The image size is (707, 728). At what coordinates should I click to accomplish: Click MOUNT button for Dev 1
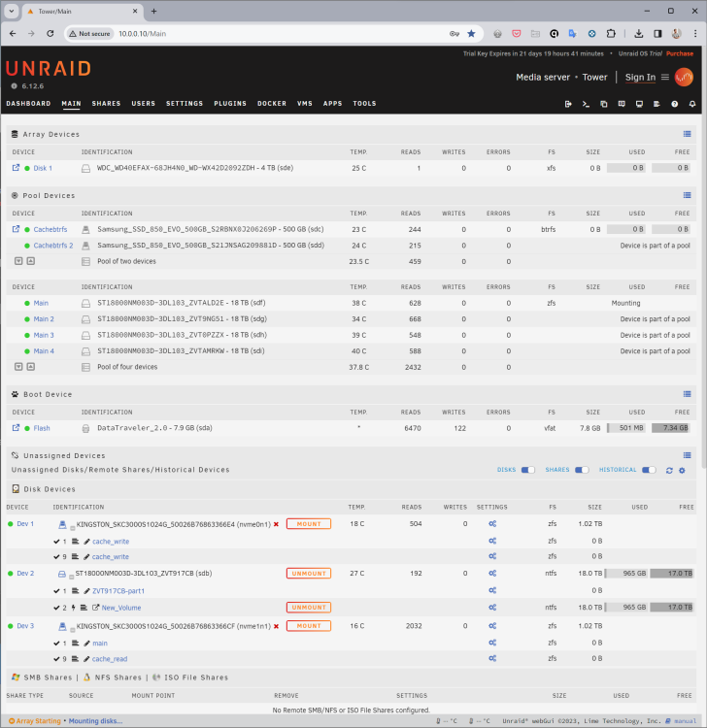[x=309, y=524]
